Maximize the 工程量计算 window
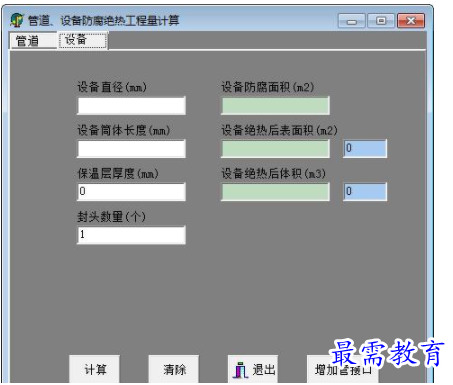 [381, 21]
